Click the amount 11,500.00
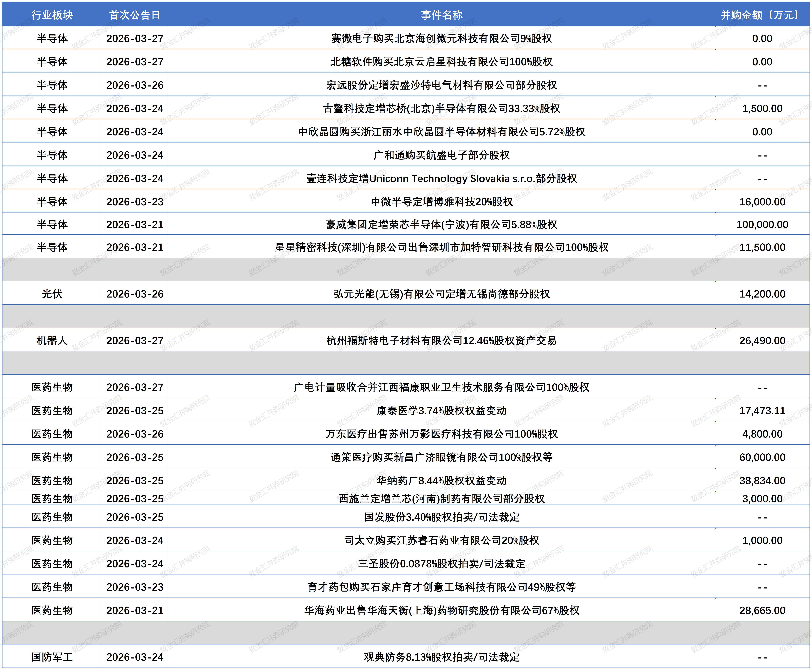This screenshot has width=812, height=670. pyautogui.click(x=762, y=247)
